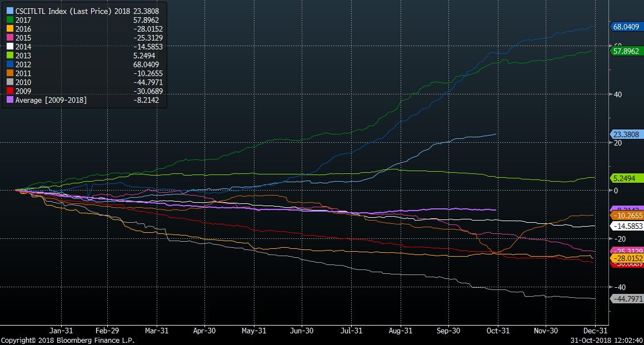
Task: Click the 23.3808 value tag on right axis
Action: click(x=627, y=134)
